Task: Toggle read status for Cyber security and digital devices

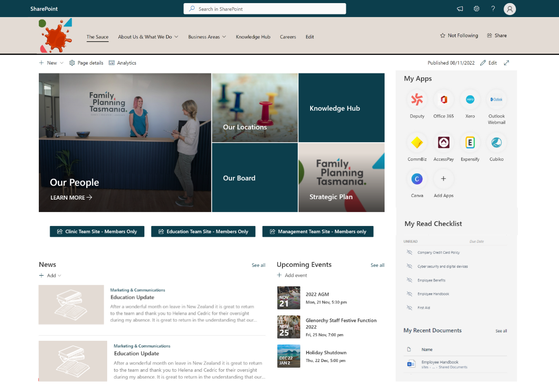Action: point(409,266)
